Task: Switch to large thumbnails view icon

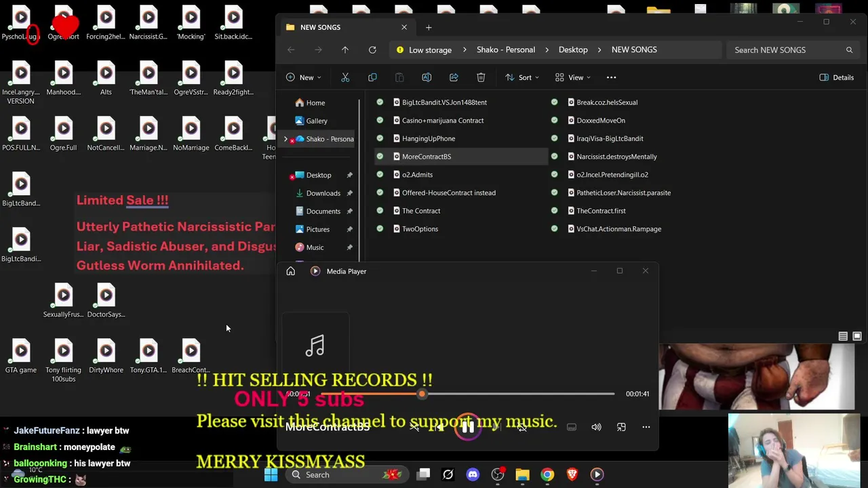Action: click(x=857, y=336)
